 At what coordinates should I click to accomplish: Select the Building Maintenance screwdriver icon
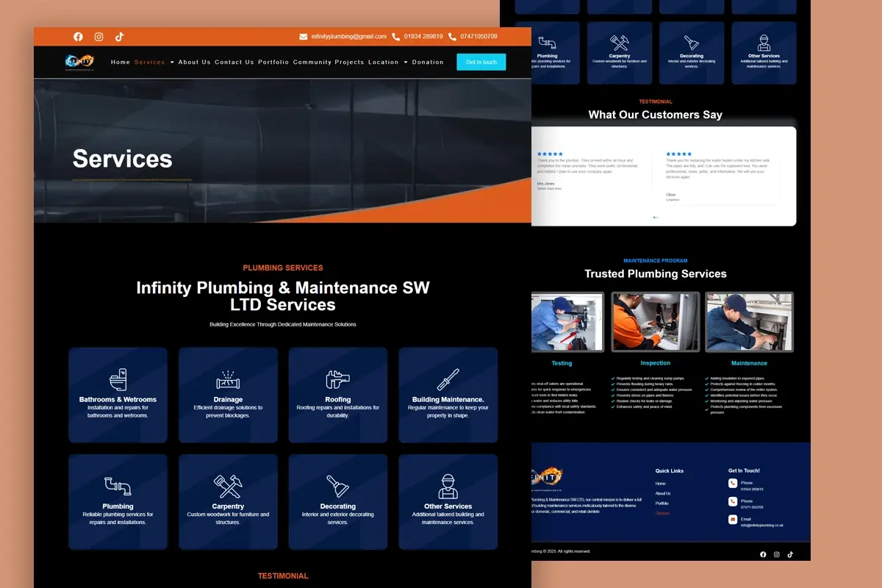(x=448, y=380)
